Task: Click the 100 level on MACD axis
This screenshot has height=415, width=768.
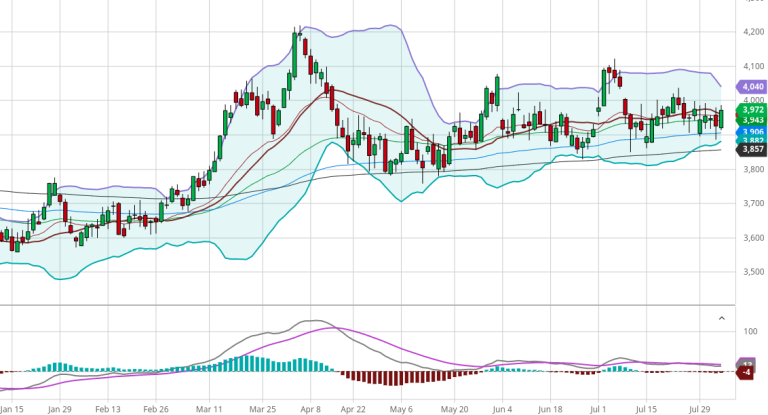Action: 750,331
